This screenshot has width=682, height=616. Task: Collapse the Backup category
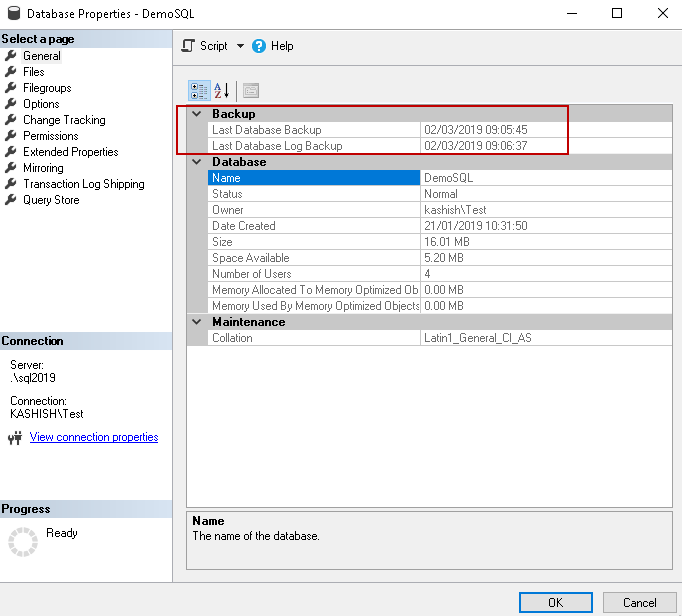(x=197, y=114)
